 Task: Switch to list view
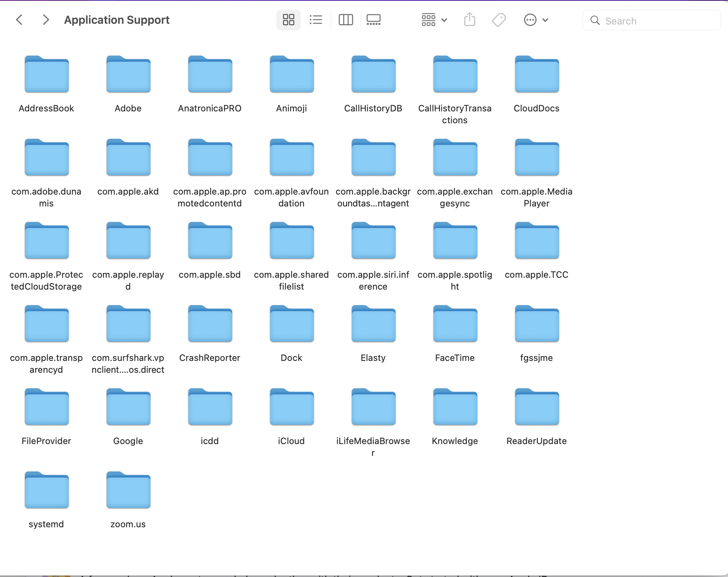(x=316, y=20)
